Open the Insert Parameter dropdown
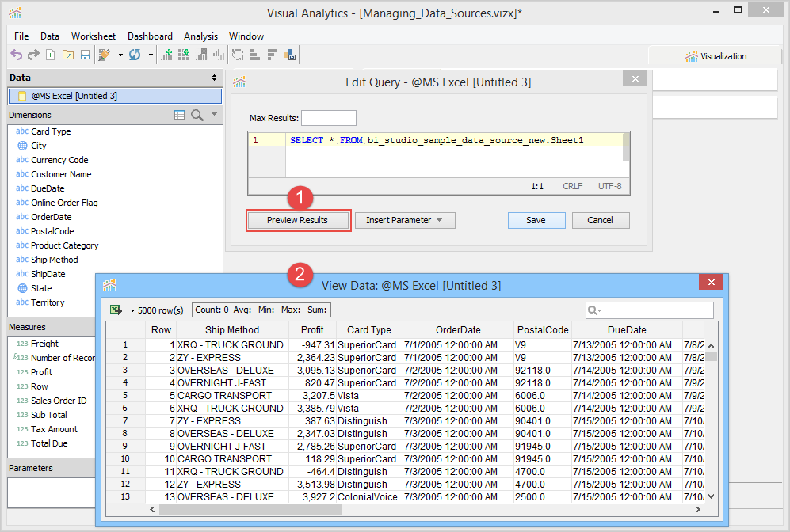 pos(405,220)
